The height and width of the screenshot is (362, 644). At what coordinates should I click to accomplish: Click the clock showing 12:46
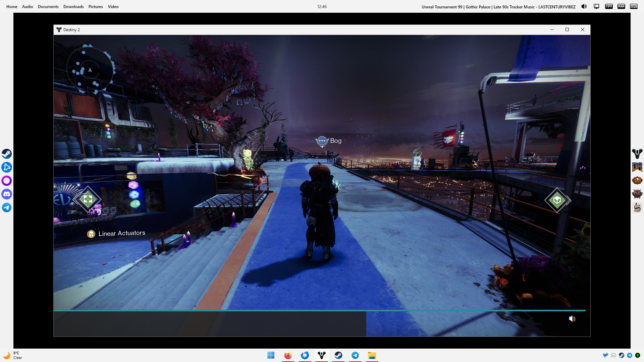[x=322, y=7]
